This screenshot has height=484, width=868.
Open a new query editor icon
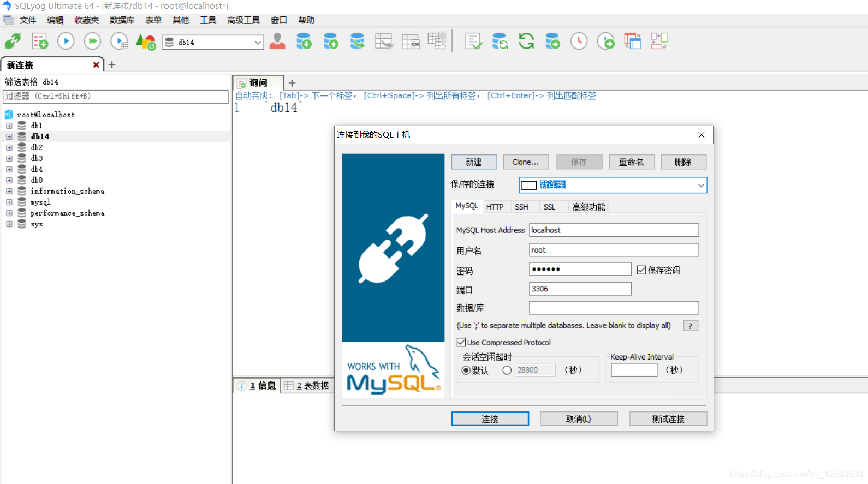click(40, 41)
